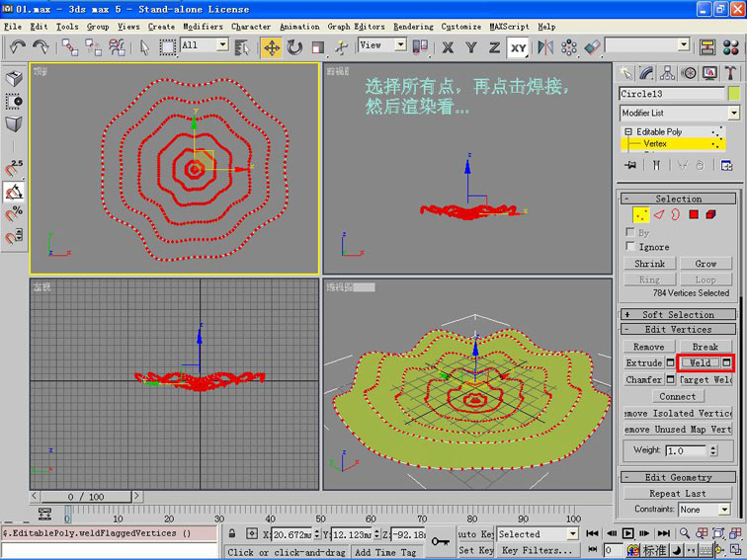The width and height of the screenshot is (747, 560).
Task: Open the Modifier List dropdown
Action: click(733, 113)
